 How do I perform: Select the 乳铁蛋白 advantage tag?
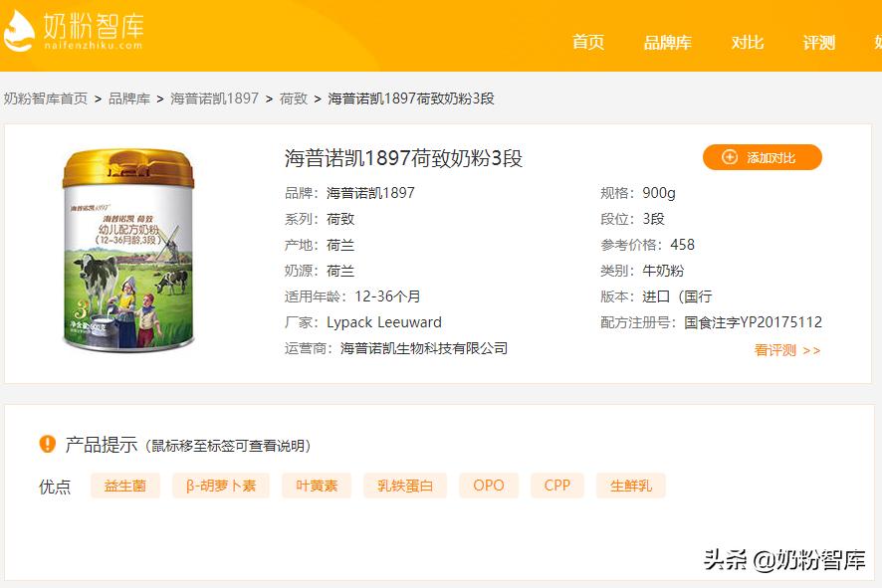click(x=404, y=486)
